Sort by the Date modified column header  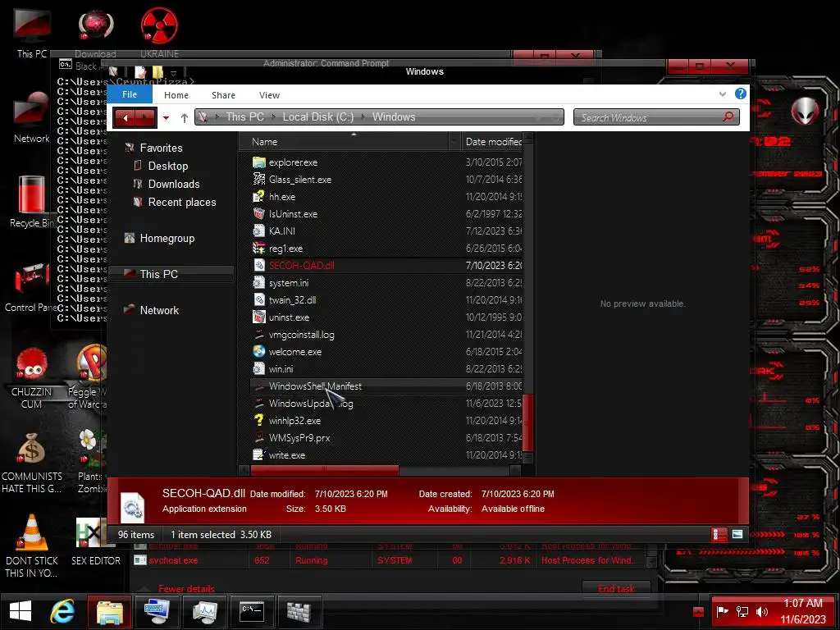492,142
